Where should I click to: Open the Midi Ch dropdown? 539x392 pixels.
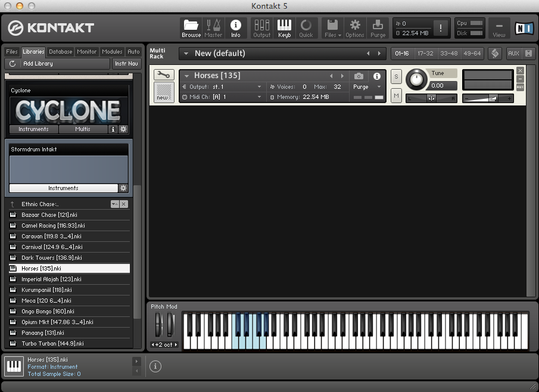pyautogui.click(x=259, y=97)
